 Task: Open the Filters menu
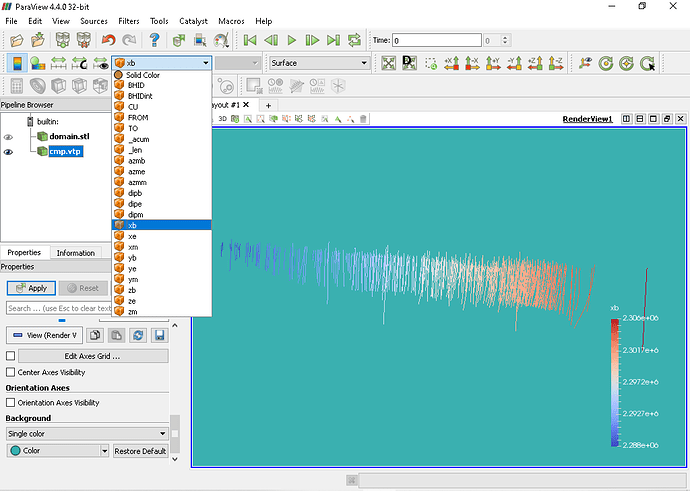(128, 21)
